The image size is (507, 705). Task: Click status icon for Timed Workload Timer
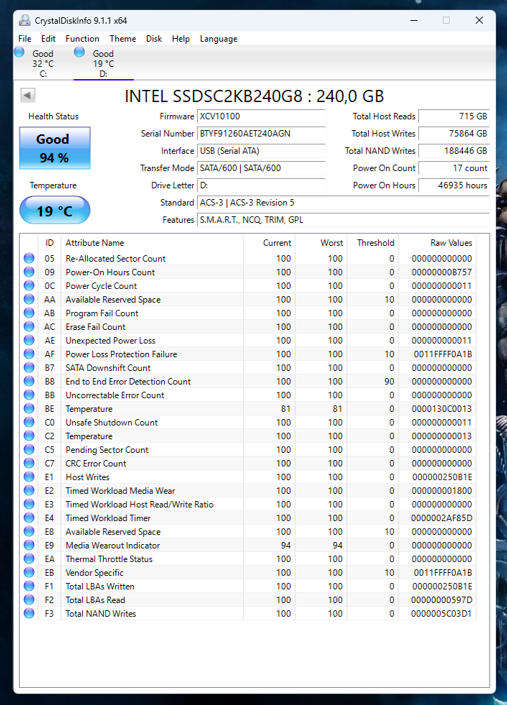tap(29, 518)
